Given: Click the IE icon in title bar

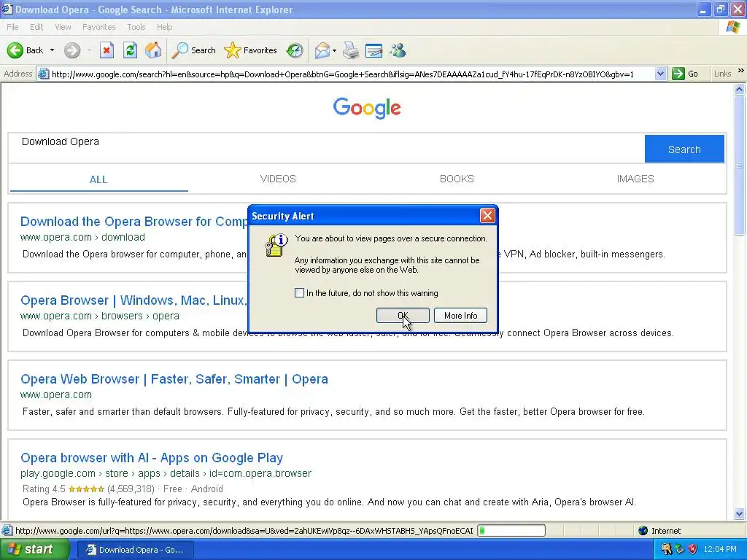Looking at the screenshot, I should point(7,9).
